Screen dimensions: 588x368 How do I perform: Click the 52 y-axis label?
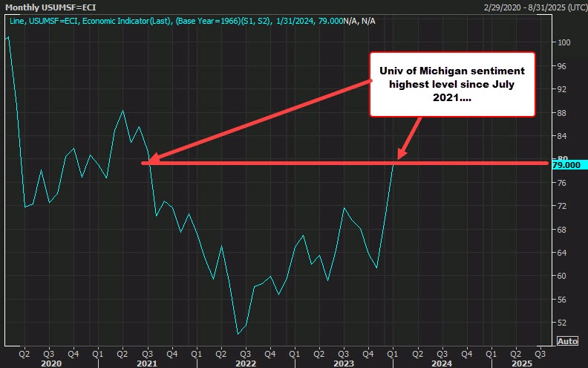(x=562, y=323)
